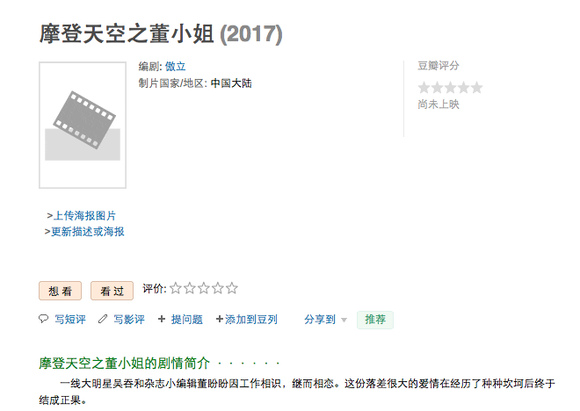The height and width of the screenshot is (411, 580).
Task: Rate two stars in 评价
Action: pos(190,288)
